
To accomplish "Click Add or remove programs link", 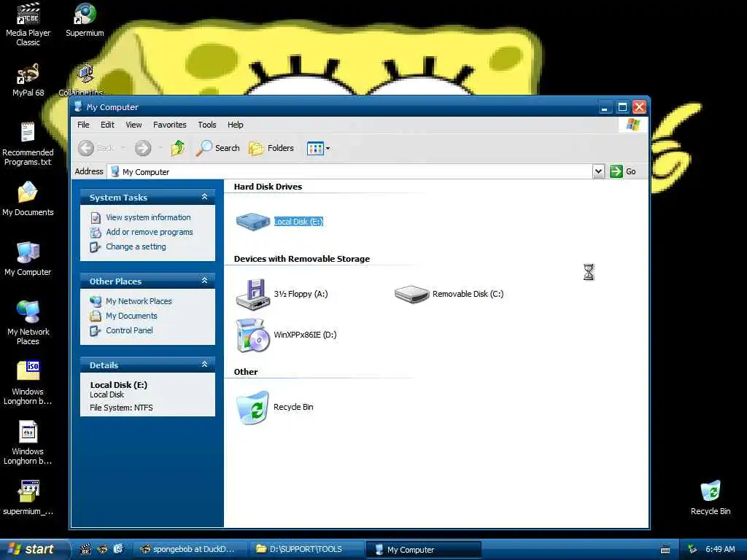I will pyautogui.click(x=149, y=232).
